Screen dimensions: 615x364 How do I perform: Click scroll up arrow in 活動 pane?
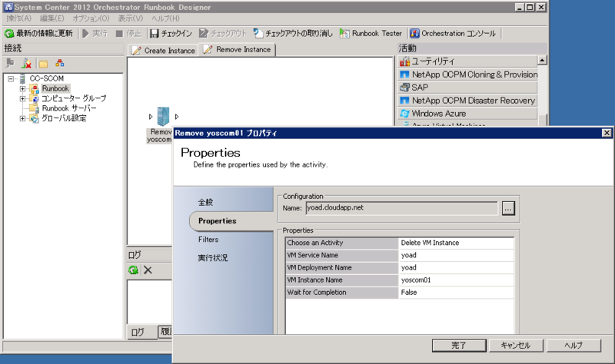tap(542, 60)
